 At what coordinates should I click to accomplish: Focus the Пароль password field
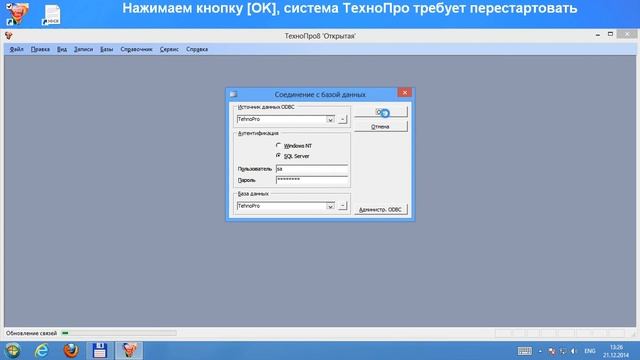click(x=312, y=180)
